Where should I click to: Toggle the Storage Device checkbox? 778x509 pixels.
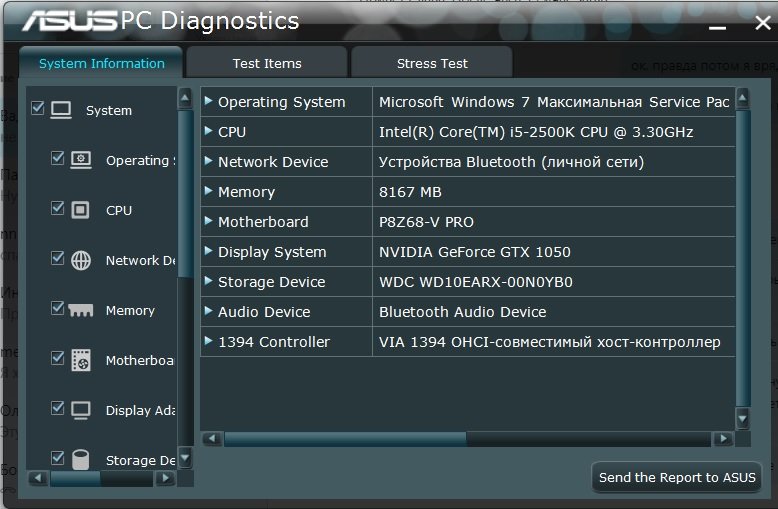(58, 457)
